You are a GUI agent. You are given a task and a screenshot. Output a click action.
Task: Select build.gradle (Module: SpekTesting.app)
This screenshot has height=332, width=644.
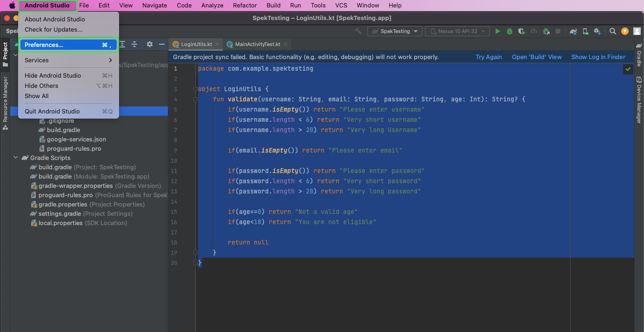[x=89, y=176]
